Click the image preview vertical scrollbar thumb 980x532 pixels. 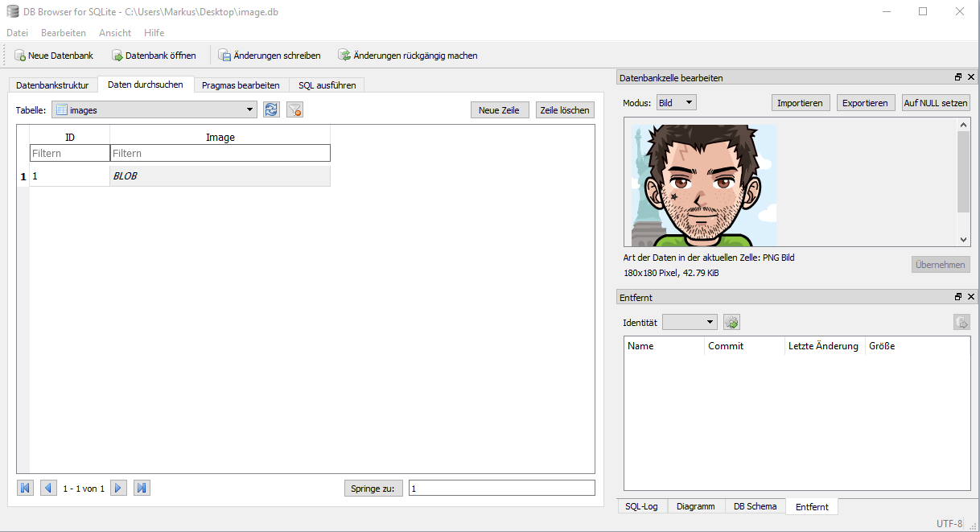[x=963, y=171]
